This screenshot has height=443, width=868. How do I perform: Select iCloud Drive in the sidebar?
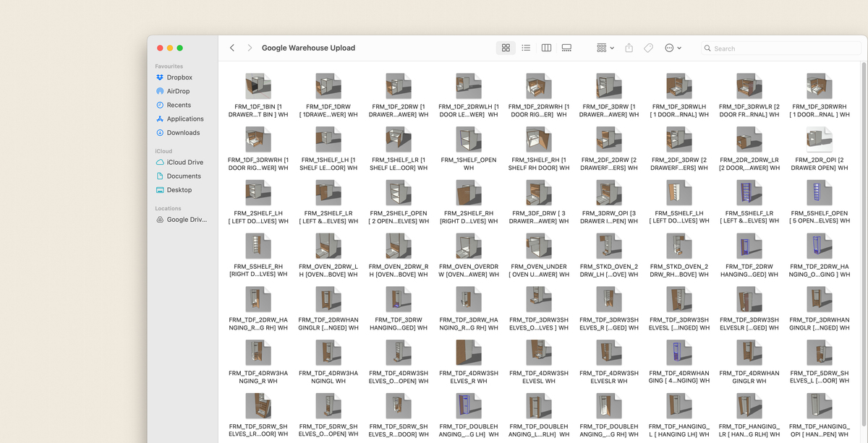click(x=184, y=162)
